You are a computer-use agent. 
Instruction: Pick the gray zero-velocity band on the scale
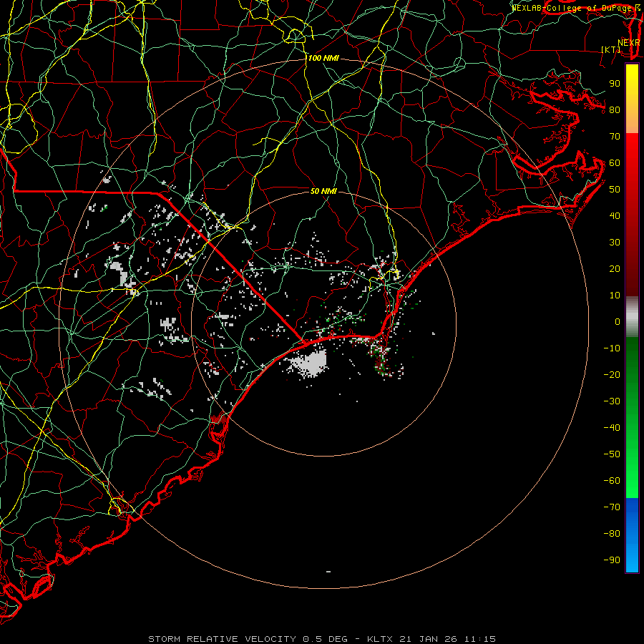tap(632, 317)
